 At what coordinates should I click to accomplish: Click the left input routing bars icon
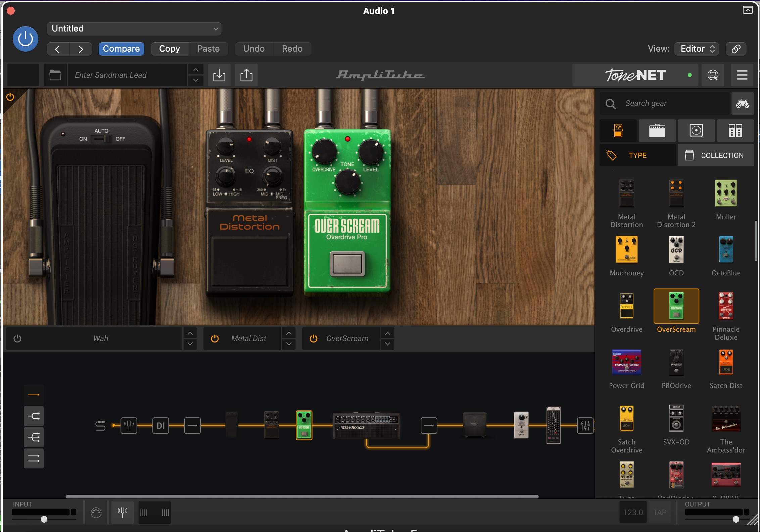click(144, 513)
